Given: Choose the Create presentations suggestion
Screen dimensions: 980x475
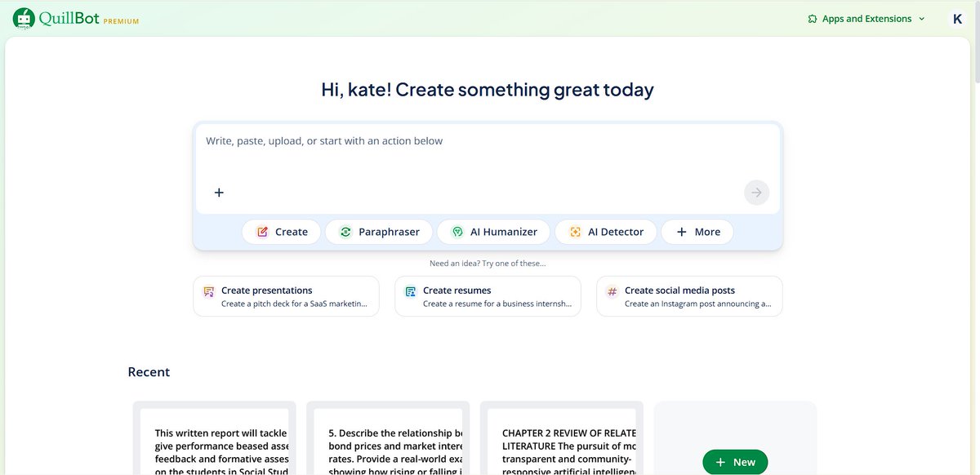Looking at the screenshot, I should pos(287,296).
